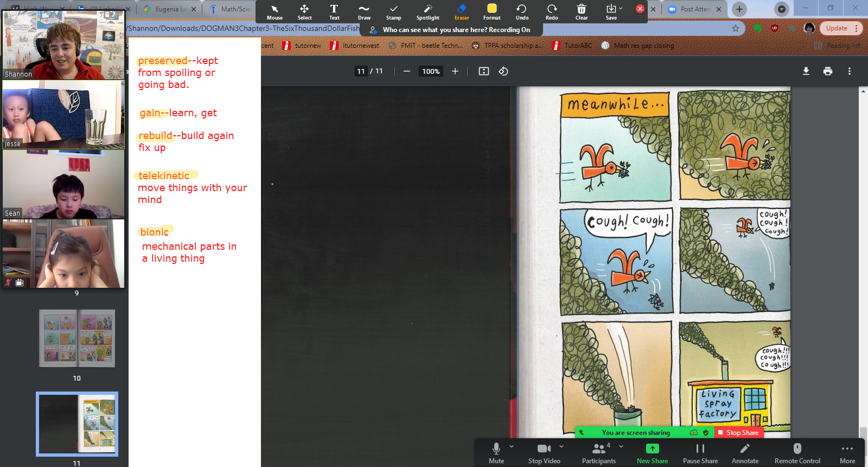Rotate the PDF counterclockwise

503,71
